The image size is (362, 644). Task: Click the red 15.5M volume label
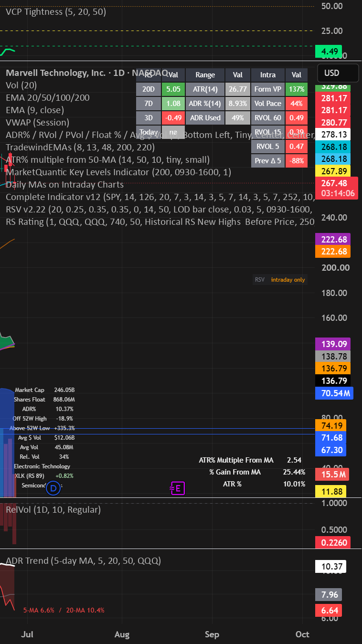[332, 474]
